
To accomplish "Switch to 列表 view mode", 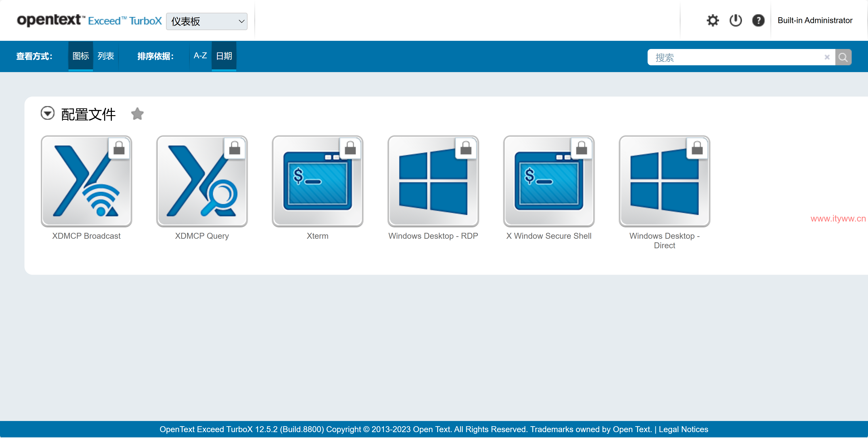I will click(106, 56).
